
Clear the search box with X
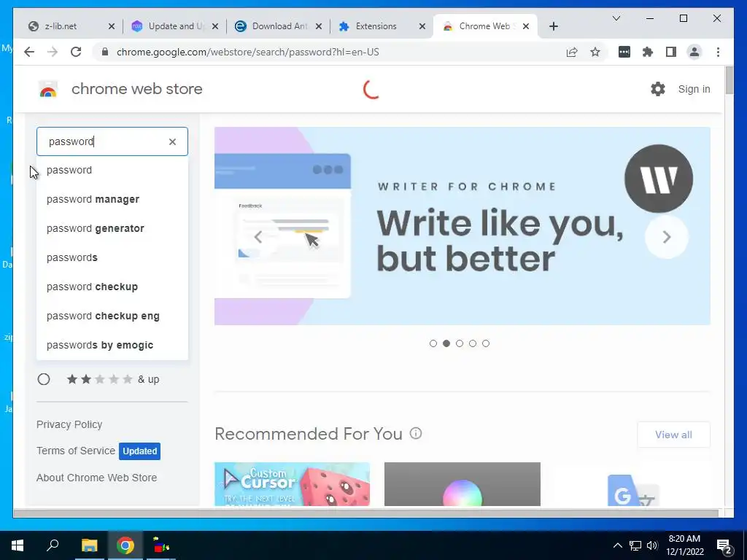pos(172,141)
